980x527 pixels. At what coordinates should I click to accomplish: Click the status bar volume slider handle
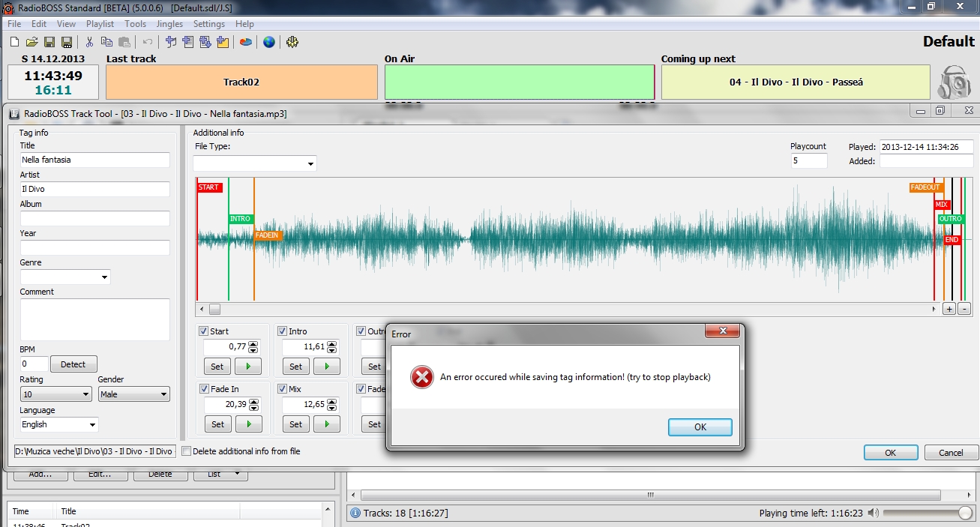tap(965, 514)
